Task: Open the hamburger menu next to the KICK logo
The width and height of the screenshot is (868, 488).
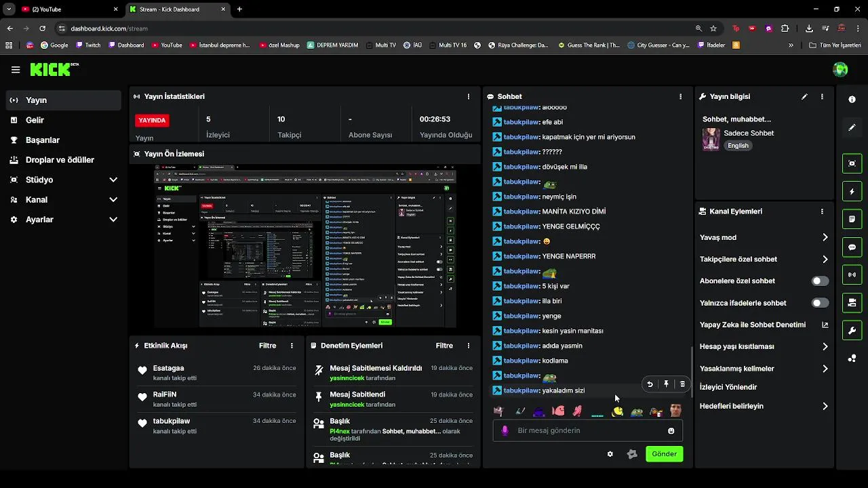Action: pyautogui.click(x=16, y=69)
